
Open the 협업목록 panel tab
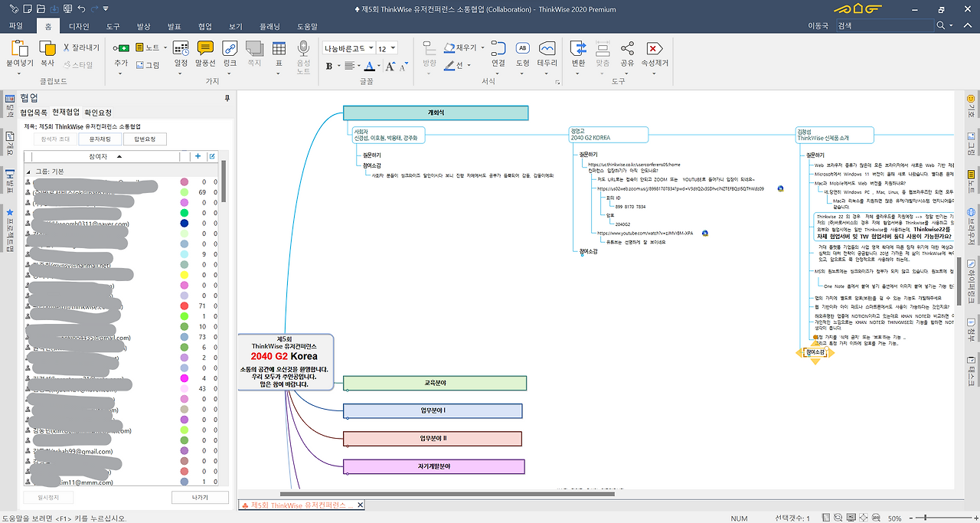click(33, 113)
